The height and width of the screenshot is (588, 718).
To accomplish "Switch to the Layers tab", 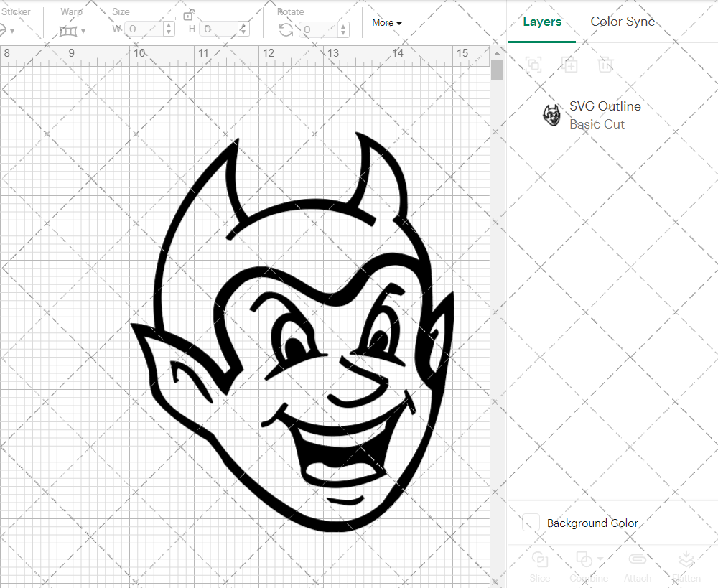I will [542, 22].
